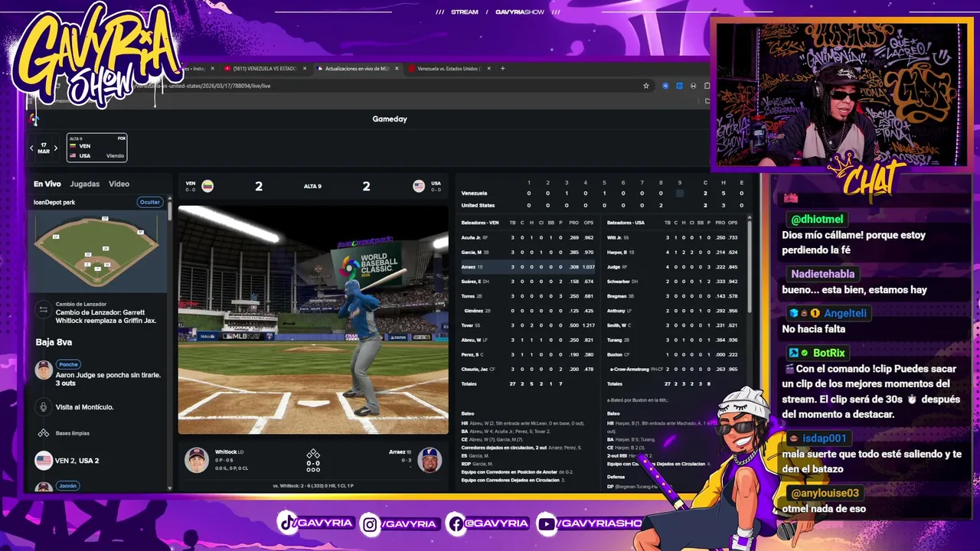Open Schwarber in the USA batters list
The height and width of the screenshot is (551, 980).
[619, 282]
